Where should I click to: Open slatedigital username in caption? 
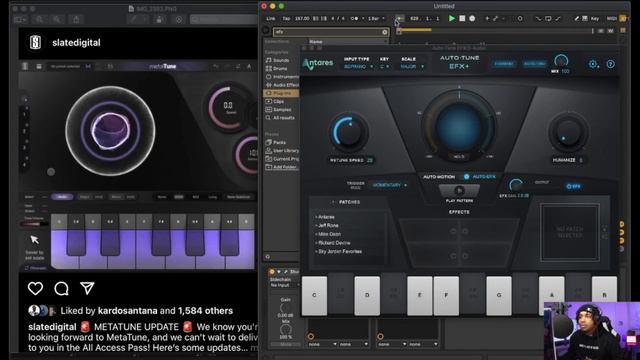(52, 327)
